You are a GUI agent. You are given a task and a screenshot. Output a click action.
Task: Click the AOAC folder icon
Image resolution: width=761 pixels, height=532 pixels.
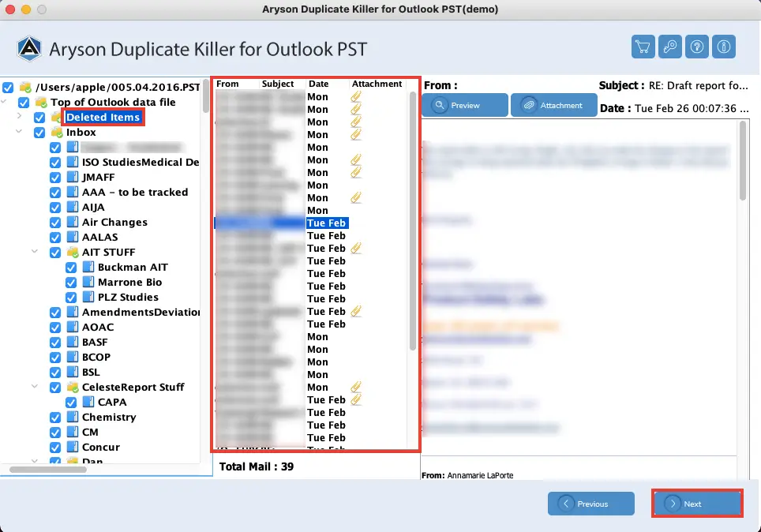pyautogui.click(x=73, y=327)
